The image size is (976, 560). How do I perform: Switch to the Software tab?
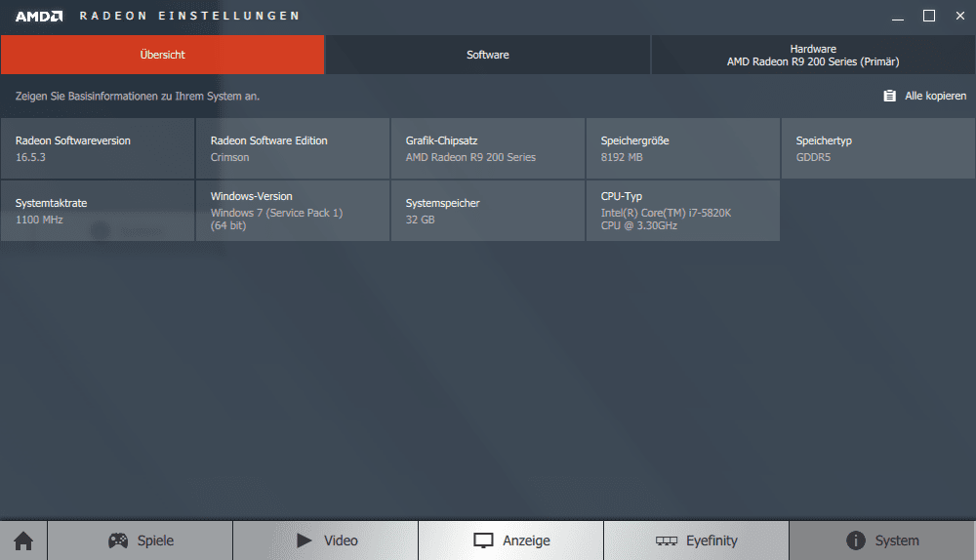488,55
